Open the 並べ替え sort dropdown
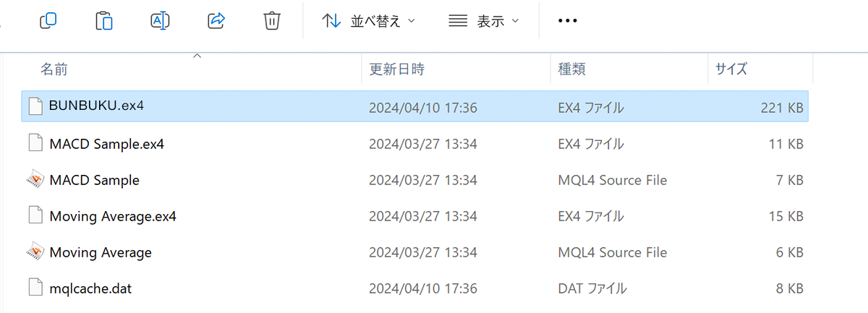Screen dimensions: 868x313 (369, 21)
